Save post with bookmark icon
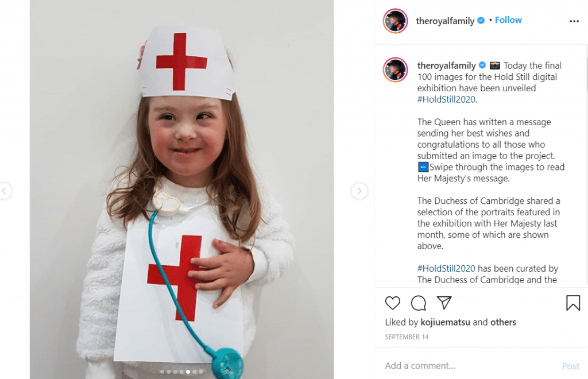 tap(573, 303)
